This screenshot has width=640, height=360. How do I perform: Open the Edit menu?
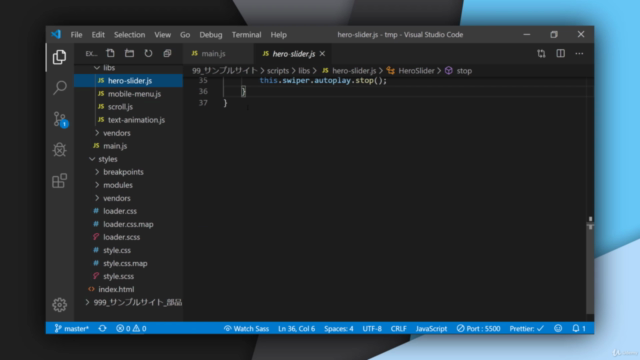(x=98, y=35)
